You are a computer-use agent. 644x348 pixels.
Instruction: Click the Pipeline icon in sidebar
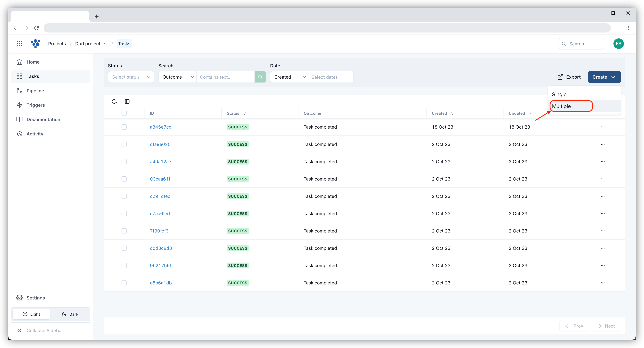coord(20,90)
